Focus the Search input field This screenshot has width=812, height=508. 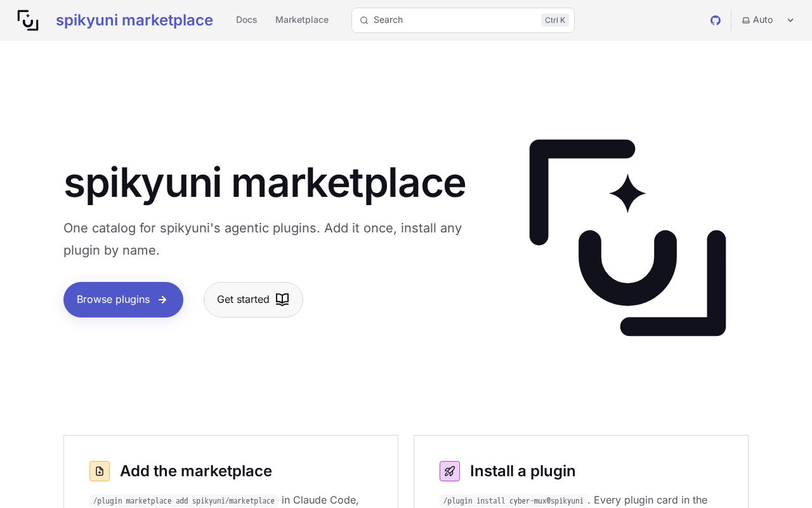tap(463, 20)
